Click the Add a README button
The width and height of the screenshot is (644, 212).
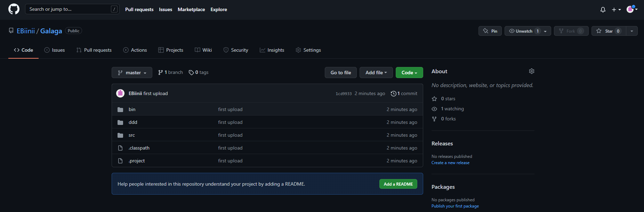tap(398, 184)
